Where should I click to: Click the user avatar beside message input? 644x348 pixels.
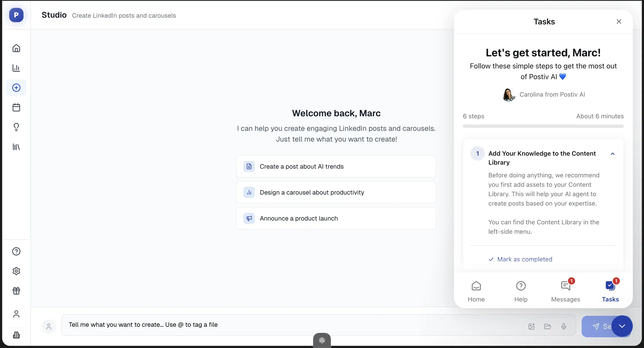49,326
